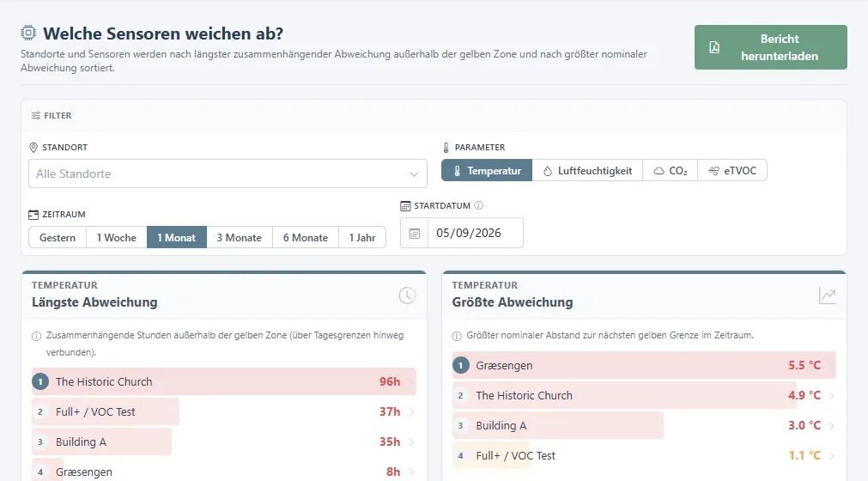Click the info icon before Größter nominaler Abstand
Viewport: 868px width, 481px height.
click(457, 336)
